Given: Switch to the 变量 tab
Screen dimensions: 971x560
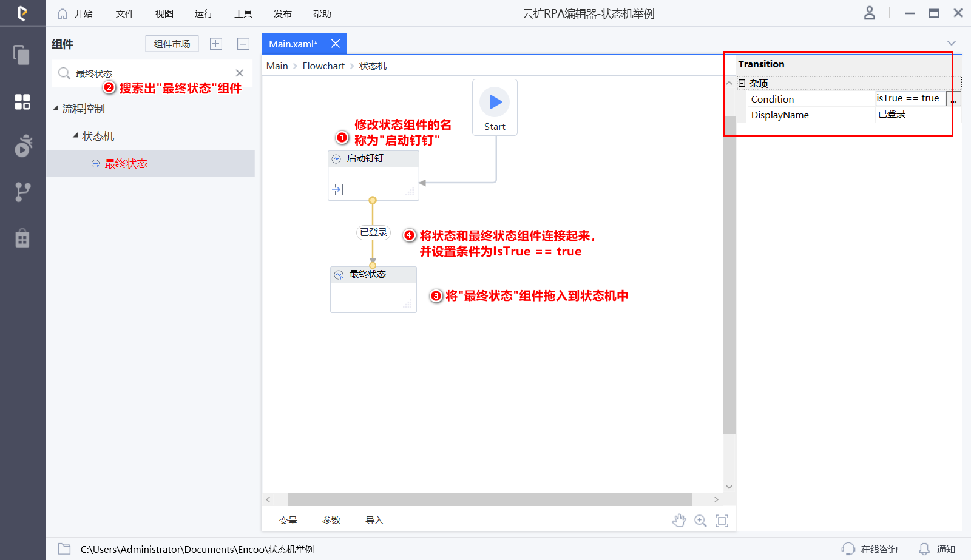Looking at the screenshot, I should tap(288, 520).
